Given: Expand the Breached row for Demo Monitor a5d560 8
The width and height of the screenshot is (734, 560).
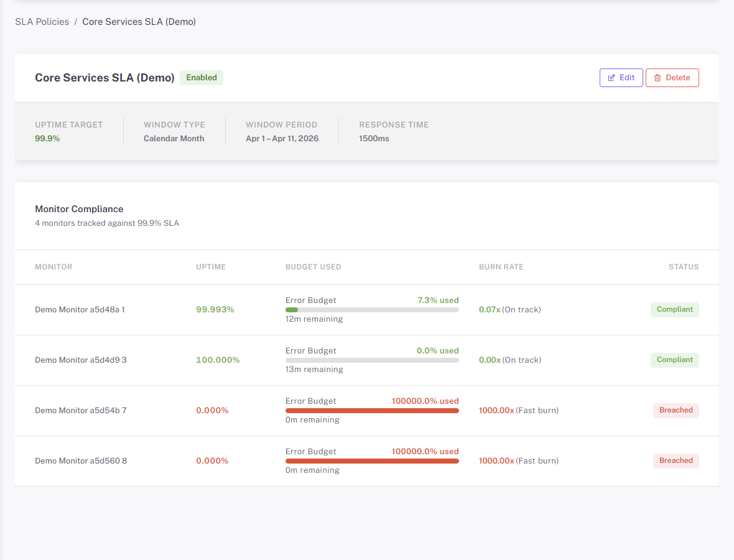Looking at the screenshot, I should point(80,460).
